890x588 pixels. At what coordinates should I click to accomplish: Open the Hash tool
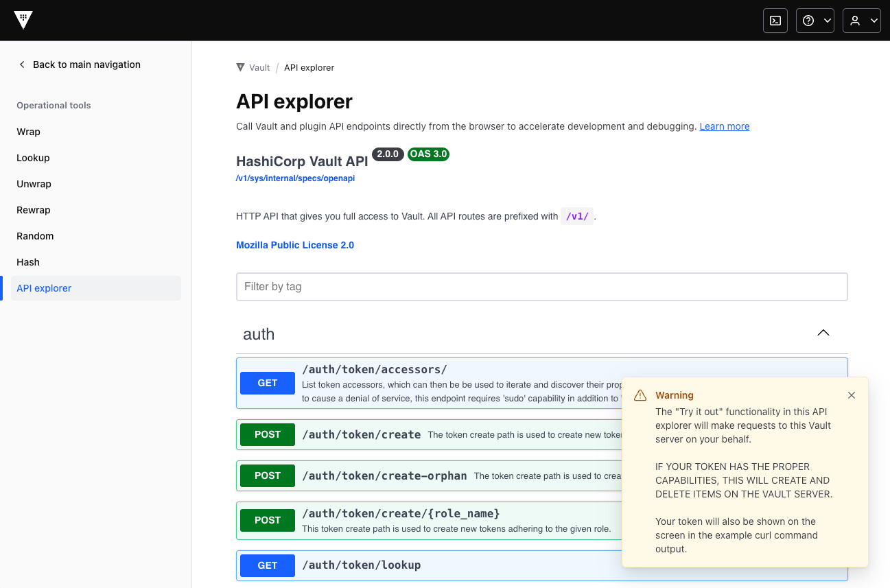tap(96, 262)
